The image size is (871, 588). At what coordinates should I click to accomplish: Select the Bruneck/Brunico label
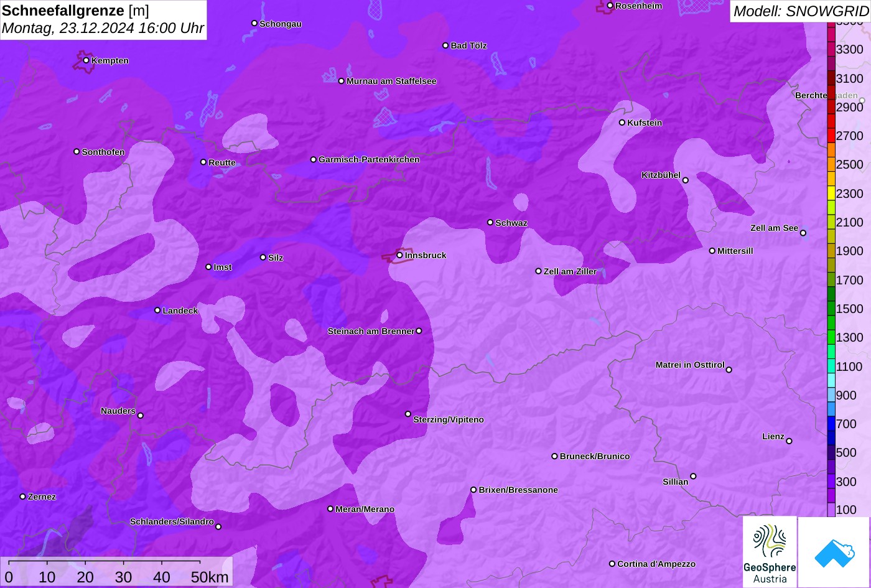click(x=595, y=457)
